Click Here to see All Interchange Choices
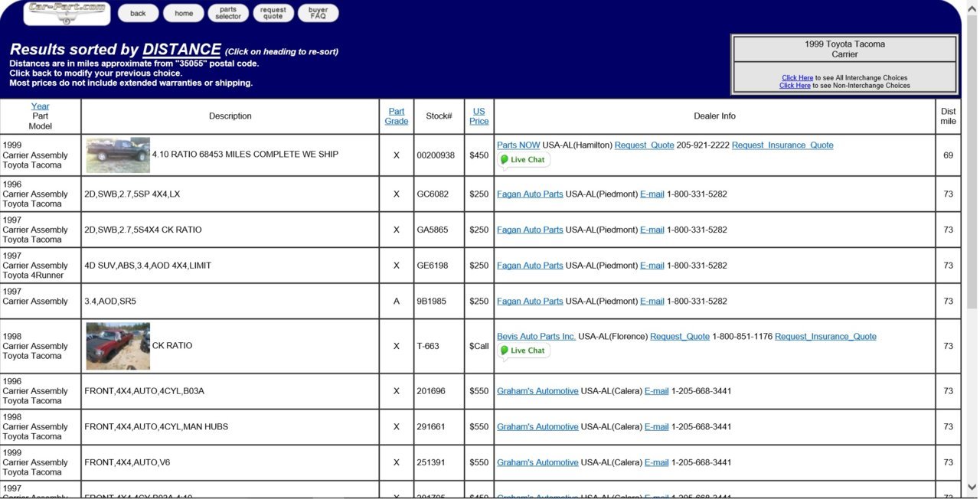This screenshot has height=499, width=980. 797,78
